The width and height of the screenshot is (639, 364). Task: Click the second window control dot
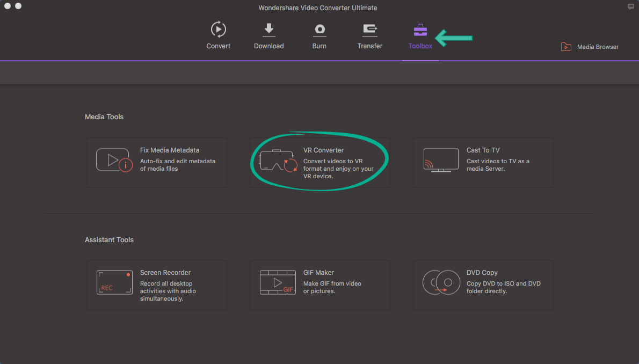pos(18,6)
